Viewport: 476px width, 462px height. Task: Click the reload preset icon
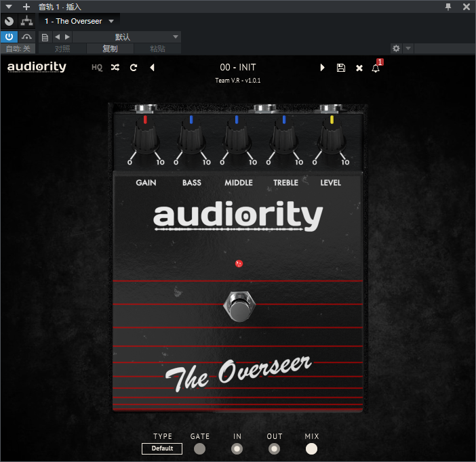134,67
